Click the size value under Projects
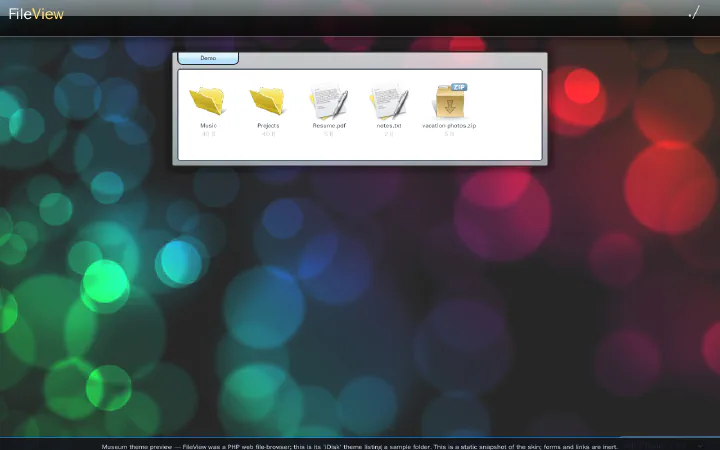This screenshot has width=720, height=450. [x=268, y=134]
